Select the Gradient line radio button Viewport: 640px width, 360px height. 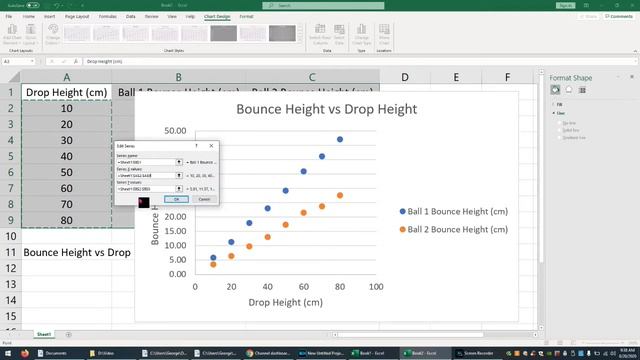pos(560,138)
